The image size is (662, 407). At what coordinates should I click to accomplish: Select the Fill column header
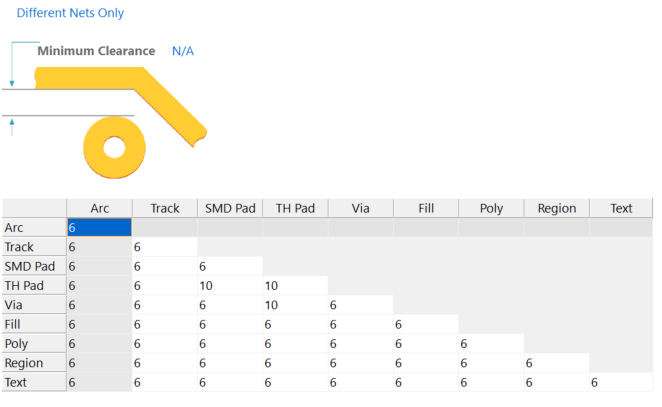tap(426, 208)
